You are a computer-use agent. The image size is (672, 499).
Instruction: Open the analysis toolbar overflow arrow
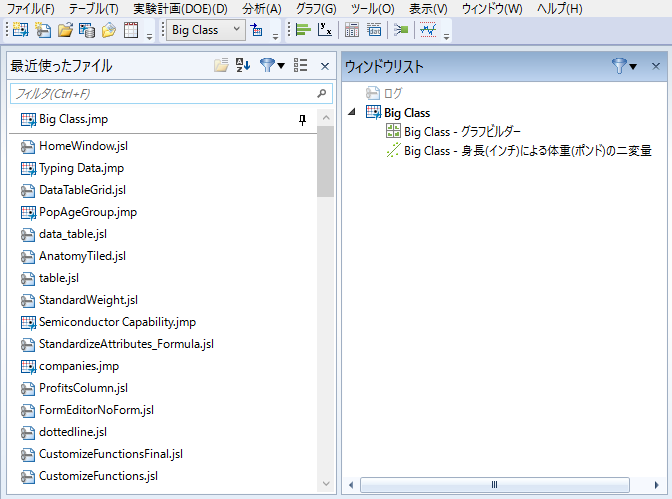(446, 36)
